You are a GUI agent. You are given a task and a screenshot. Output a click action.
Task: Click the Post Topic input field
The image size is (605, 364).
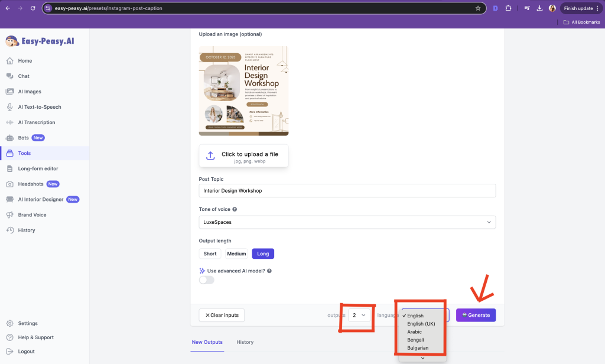tap(347, 191)
